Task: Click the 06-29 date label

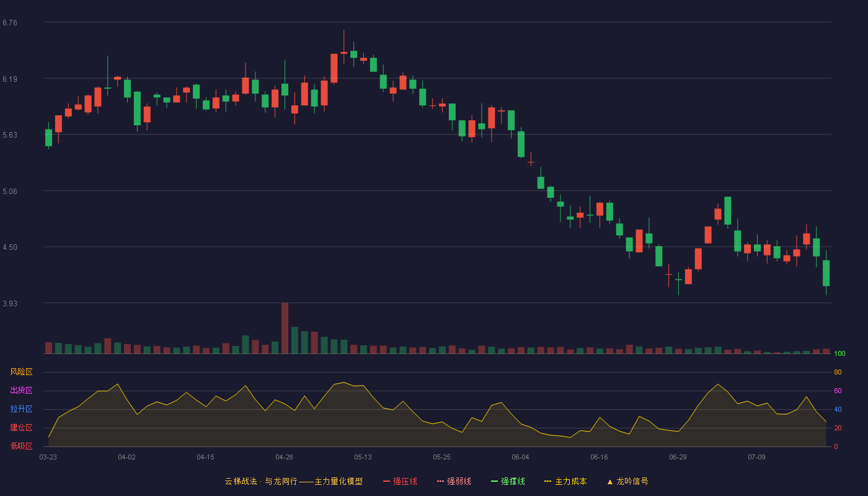Action: (x=678, y=457)
